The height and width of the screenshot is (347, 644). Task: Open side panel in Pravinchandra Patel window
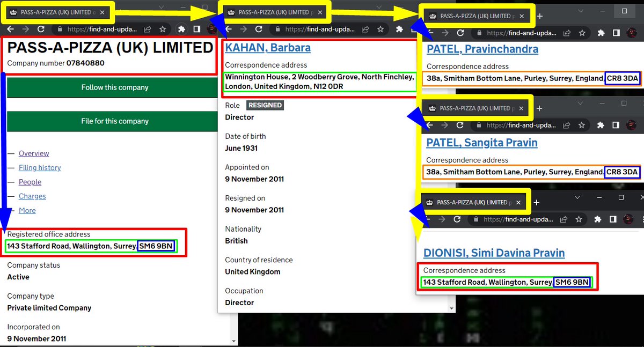[x=616, y=33]
